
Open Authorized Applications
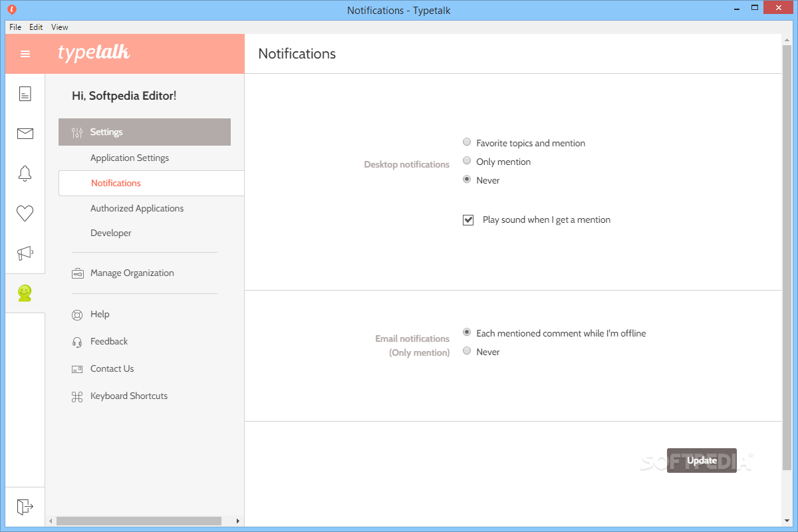point(137,208)
